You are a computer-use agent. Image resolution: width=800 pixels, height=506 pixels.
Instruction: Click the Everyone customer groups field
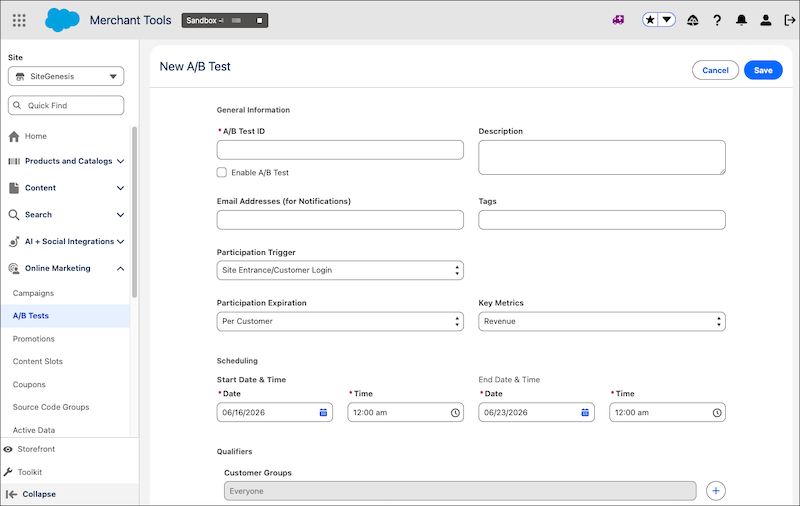coord(460,491)
